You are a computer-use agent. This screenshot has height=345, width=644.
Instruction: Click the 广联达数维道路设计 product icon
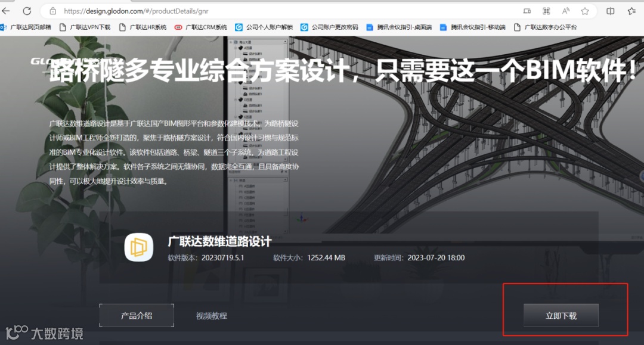click(139, 247)
